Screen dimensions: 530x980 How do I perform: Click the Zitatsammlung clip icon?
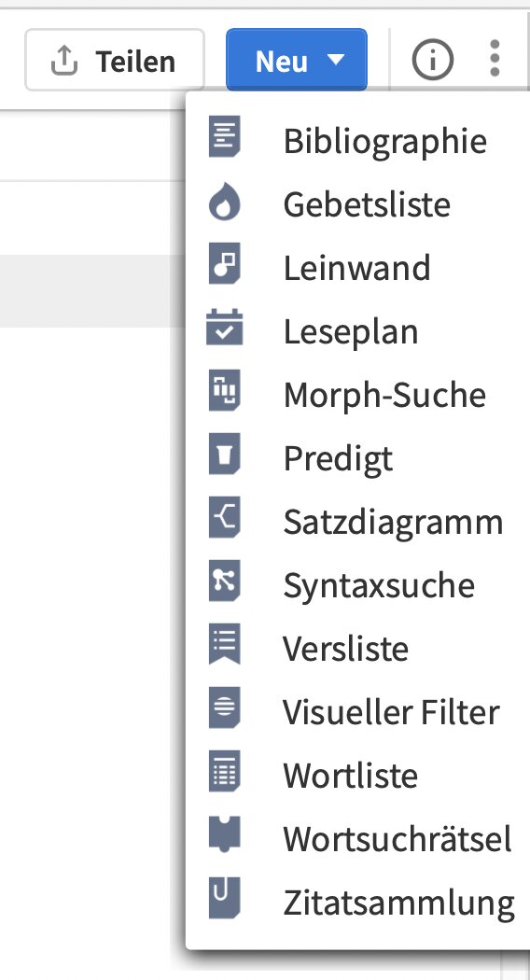(x=224, y=899)
